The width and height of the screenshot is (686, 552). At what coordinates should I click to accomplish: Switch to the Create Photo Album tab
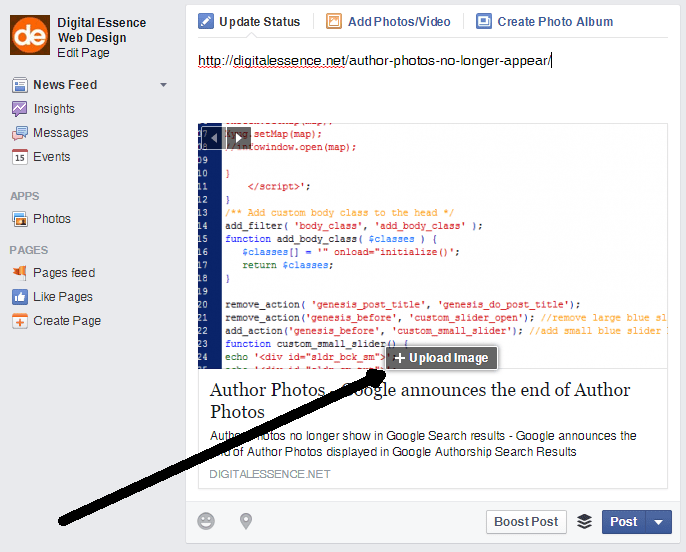coord(544,21)
